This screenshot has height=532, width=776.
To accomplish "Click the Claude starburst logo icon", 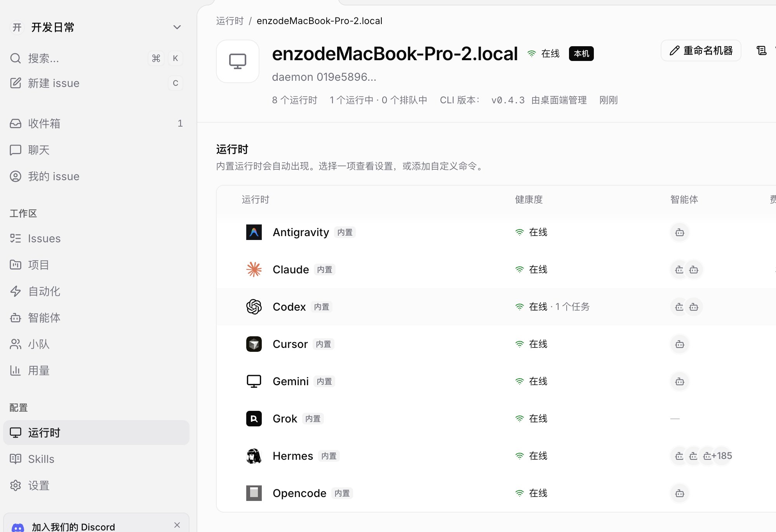I will 254,269.
